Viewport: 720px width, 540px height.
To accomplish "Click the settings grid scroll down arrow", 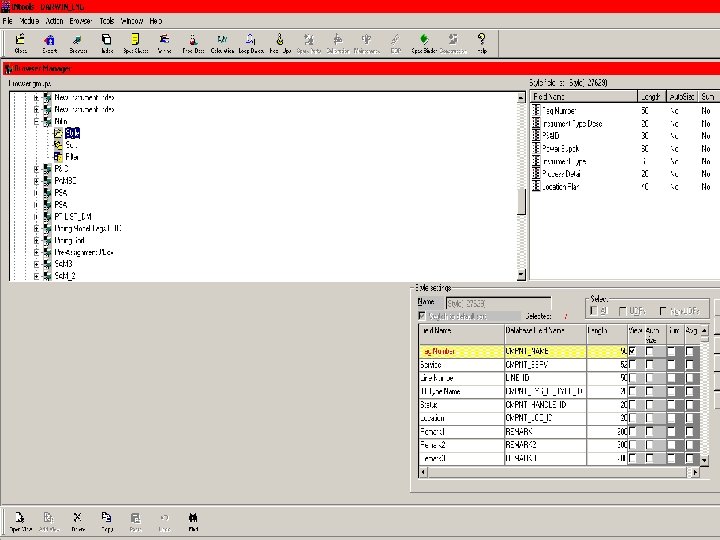I will (704, 459).
